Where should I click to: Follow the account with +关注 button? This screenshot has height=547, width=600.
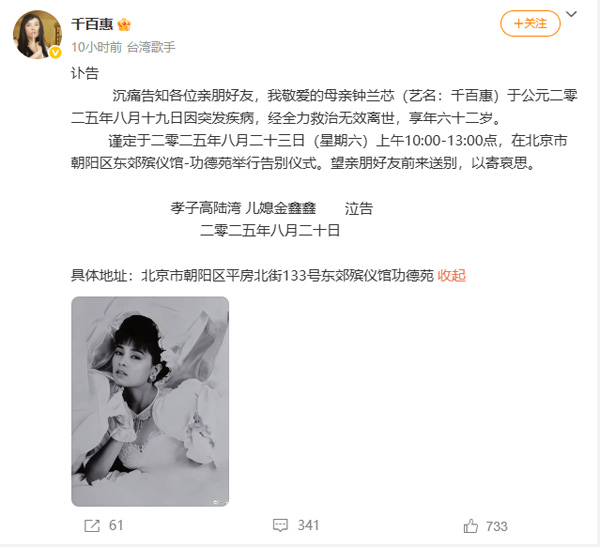(x=530, y=24)
